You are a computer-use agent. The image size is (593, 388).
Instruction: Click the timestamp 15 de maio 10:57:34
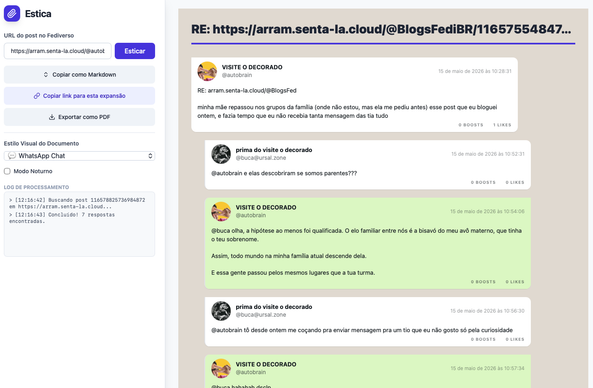(487, 368)
